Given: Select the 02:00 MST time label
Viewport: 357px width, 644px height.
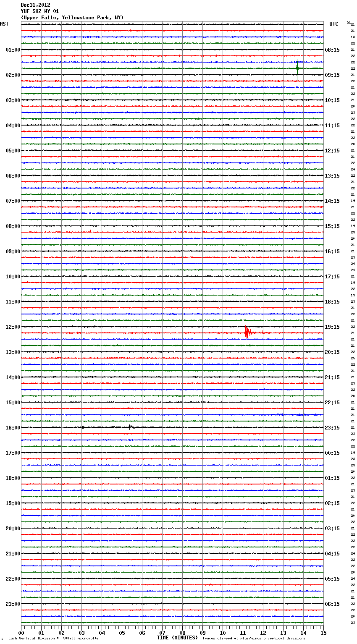Looking at the screenshot, I should pyautogui.click(x=13, y=75).
